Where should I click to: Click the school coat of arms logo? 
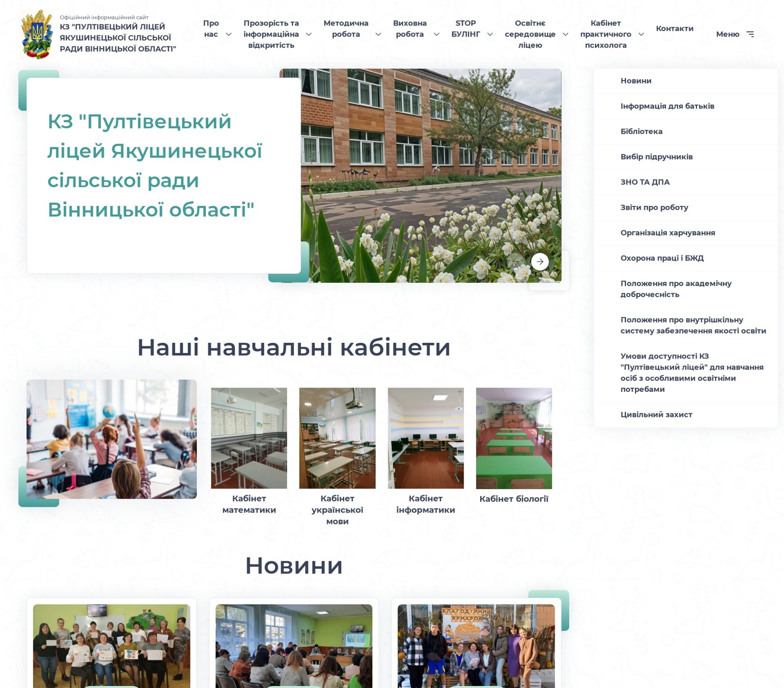37,34
